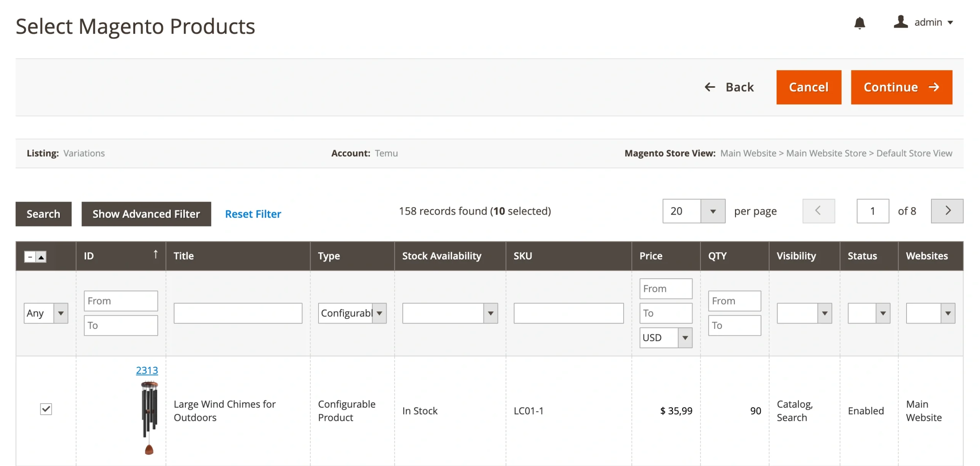
Task: Sort by the SKU column header
Action: pos(523,256)
